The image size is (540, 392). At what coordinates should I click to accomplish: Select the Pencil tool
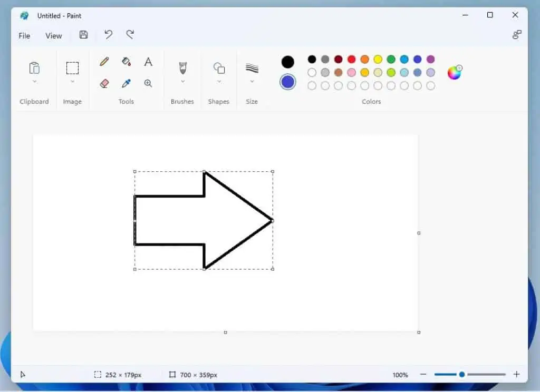pos(104,61)
